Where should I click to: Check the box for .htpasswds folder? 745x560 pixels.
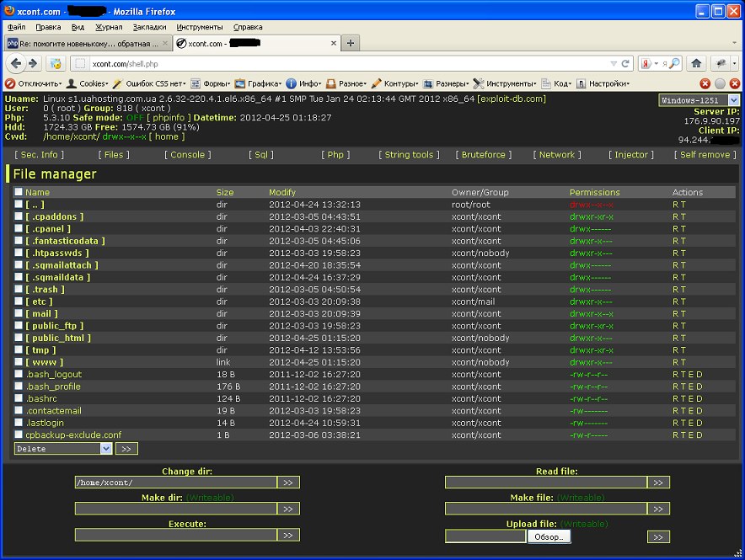(x=19, y=253)
